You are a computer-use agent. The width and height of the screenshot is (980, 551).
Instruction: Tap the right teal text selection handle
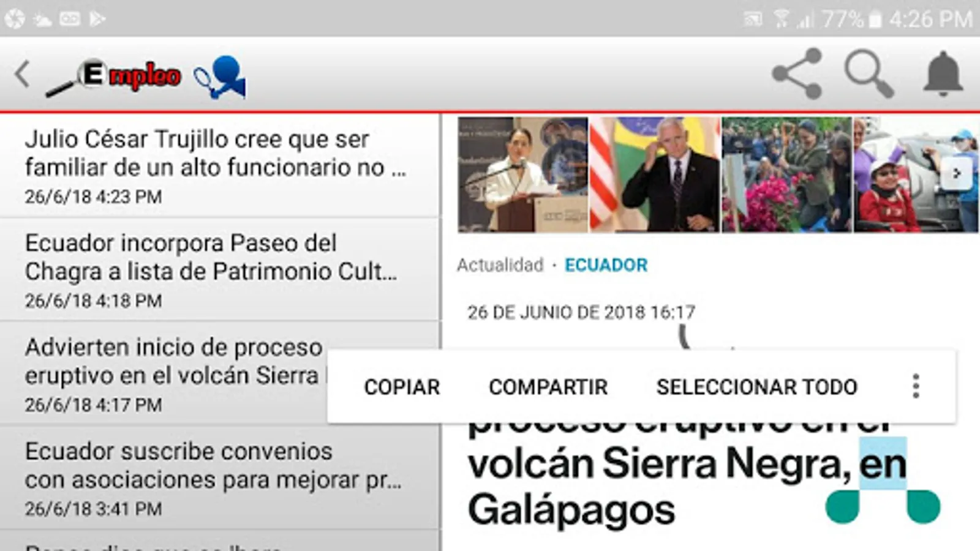[924, 506]
